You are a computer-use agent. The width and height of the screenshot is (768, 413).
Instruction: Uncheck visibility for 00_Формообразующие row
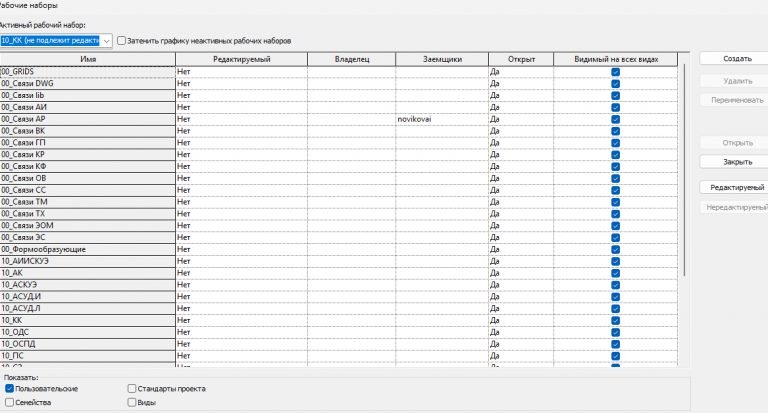[x=616, y=249]
